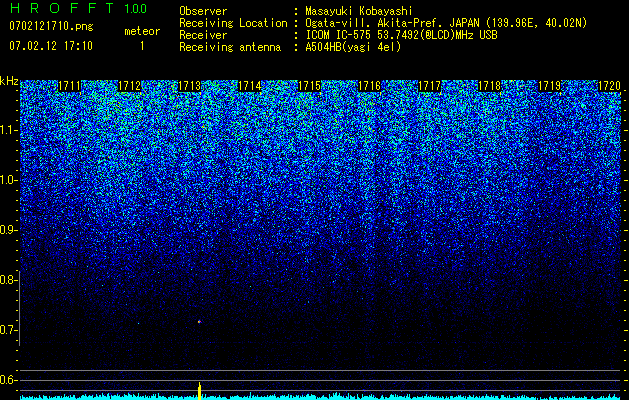Click the version number 1.0.0
The height and width of the screenshot is (400, 629).
point(136,9)
